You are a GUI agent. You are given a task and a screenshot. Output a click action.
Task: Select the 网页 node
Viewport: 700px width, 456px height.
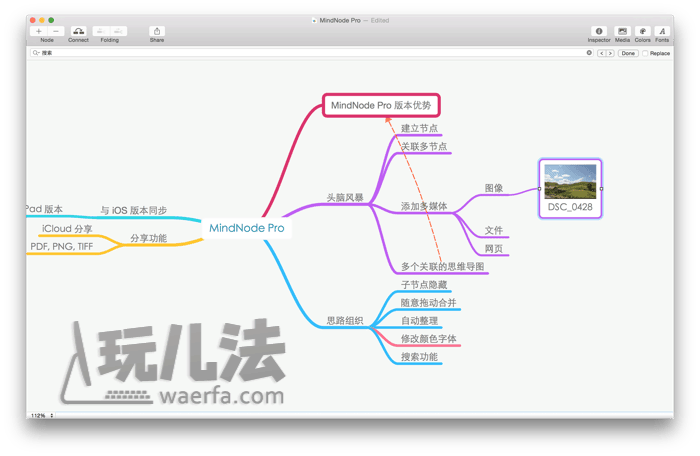tap(494, 249)
